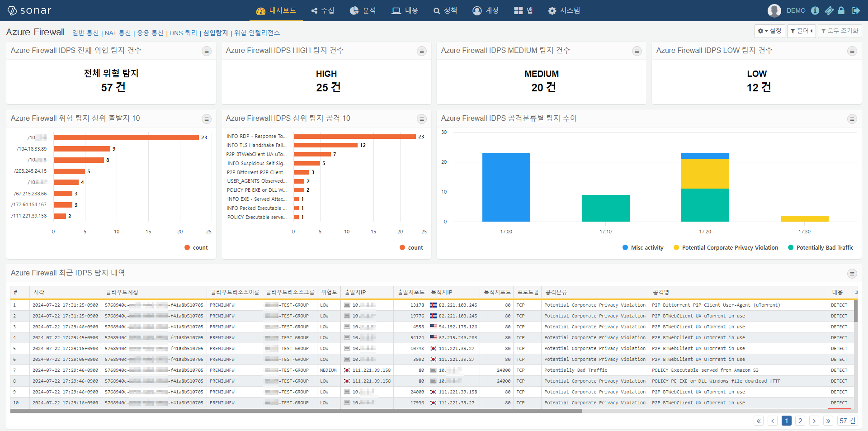Toggle count legend in 상위 탐지 공격 chart
Image resolution: width=868 pixels, height=431 pixels.
[x=411, y=247]
